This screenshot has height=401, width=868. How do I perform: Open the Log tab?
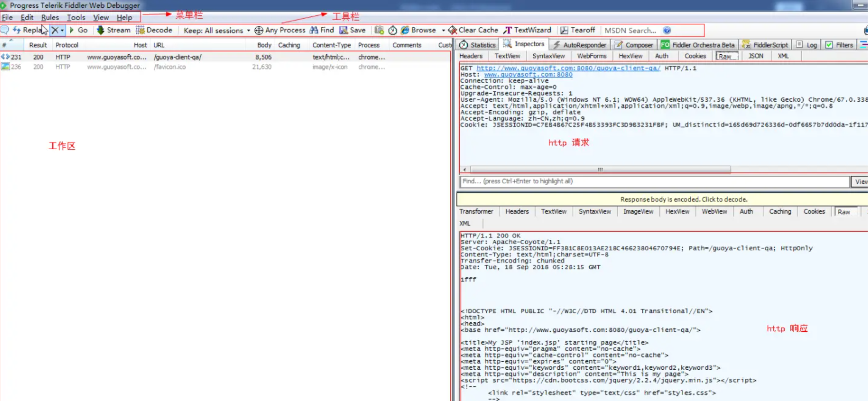[x=807, y=45]
